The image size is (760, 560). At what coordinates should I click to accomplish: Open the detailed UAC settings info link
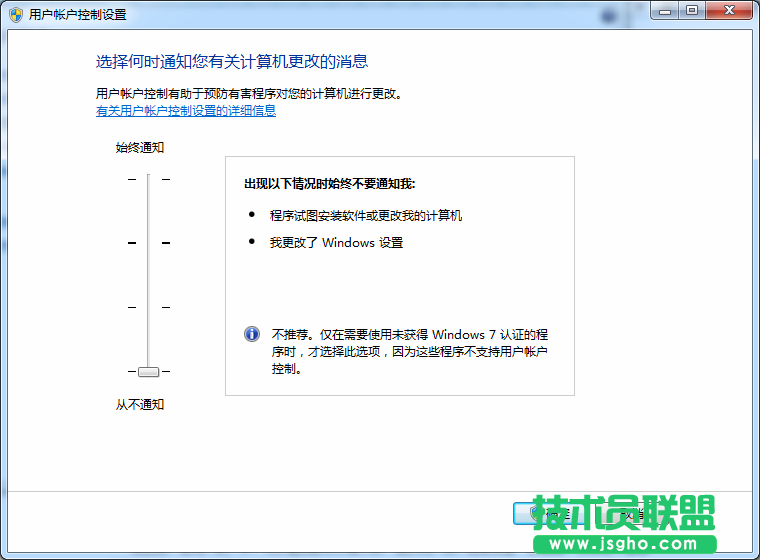(x=186, y=111)
